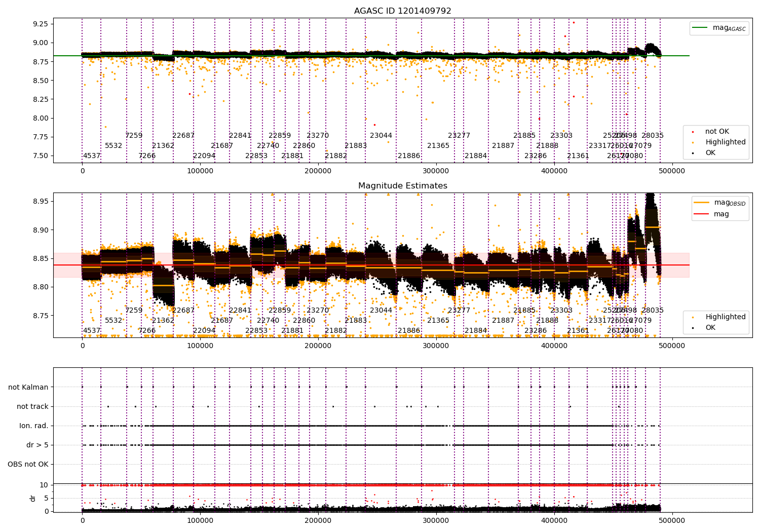The image size is (760, 532).
Task: Click red line sample beside mag legend entry
Action: [702, 214]
